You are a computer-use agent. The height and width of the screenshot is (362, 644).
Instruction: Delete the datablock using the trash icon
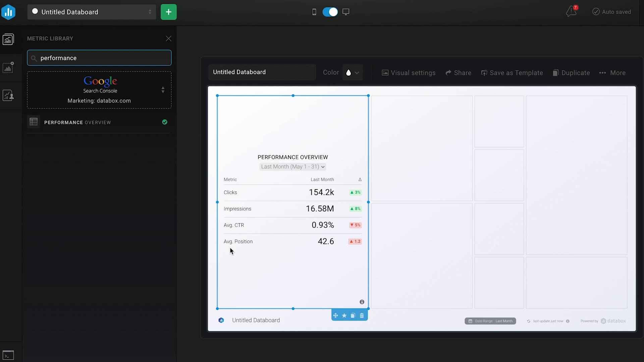(x=362, y=316)
